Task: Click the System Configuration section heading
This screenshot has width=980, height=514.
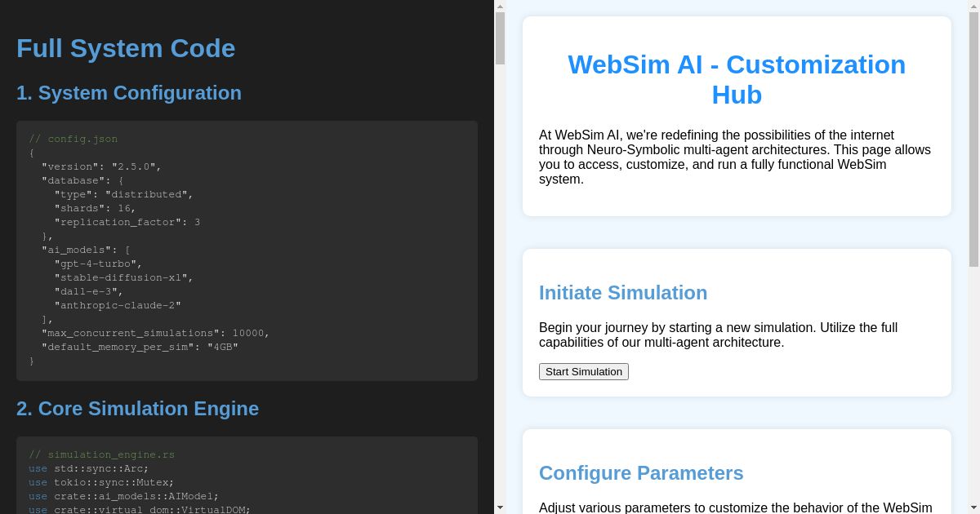Action: click(x=129, y=93)
